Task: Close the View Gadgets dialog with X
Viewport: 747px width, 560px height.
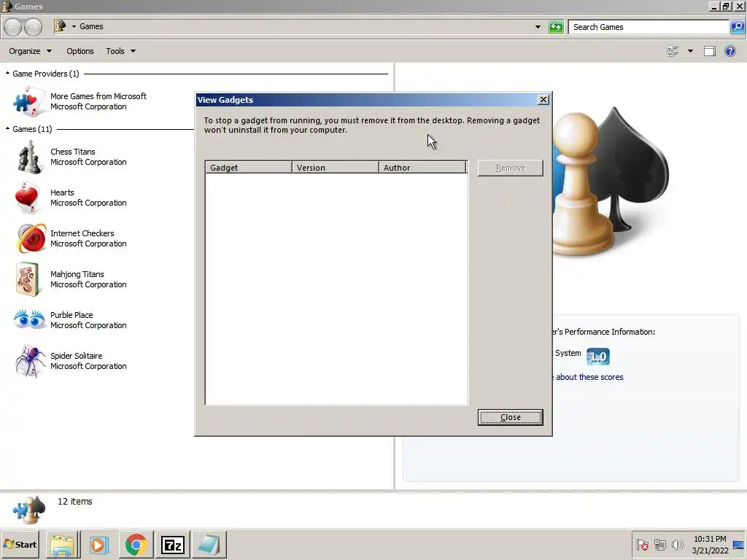Action: 543,99
